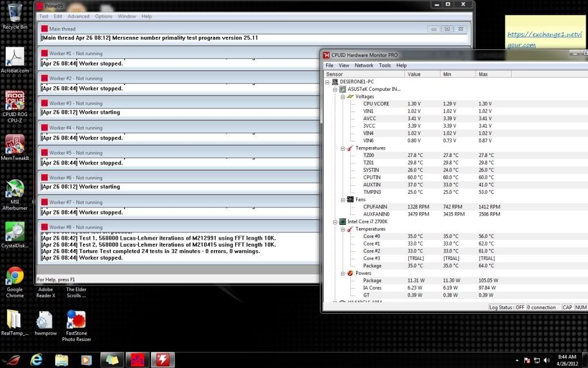Open the Network menu in HWMonitor
This screenshot has height=368, width=588.
point(363,66)
